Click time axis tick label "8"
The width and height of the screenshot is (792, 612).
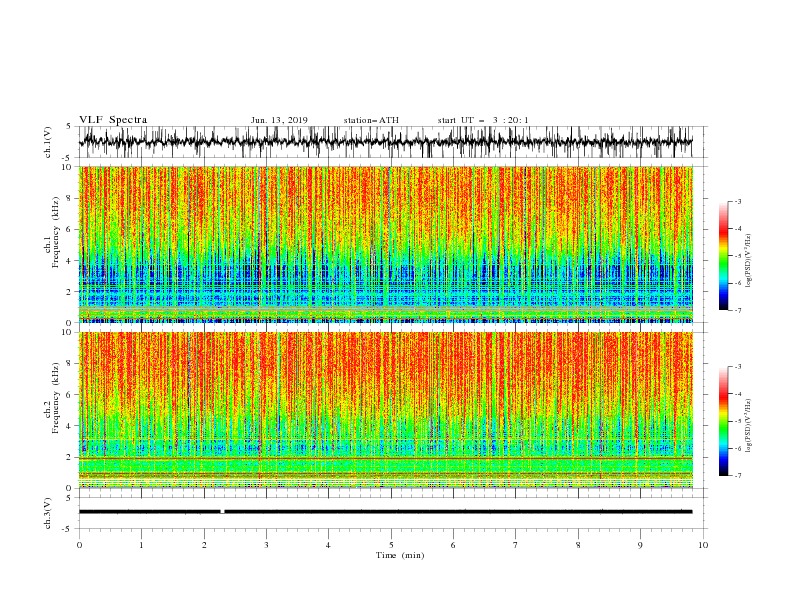(x=578, y=545)
